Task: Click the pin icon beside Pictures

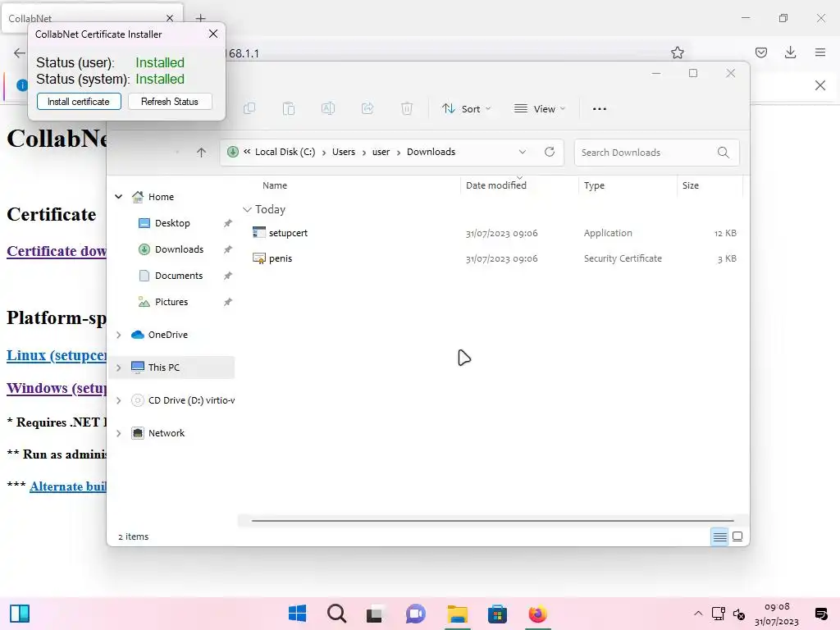Action: coord(228,302)
